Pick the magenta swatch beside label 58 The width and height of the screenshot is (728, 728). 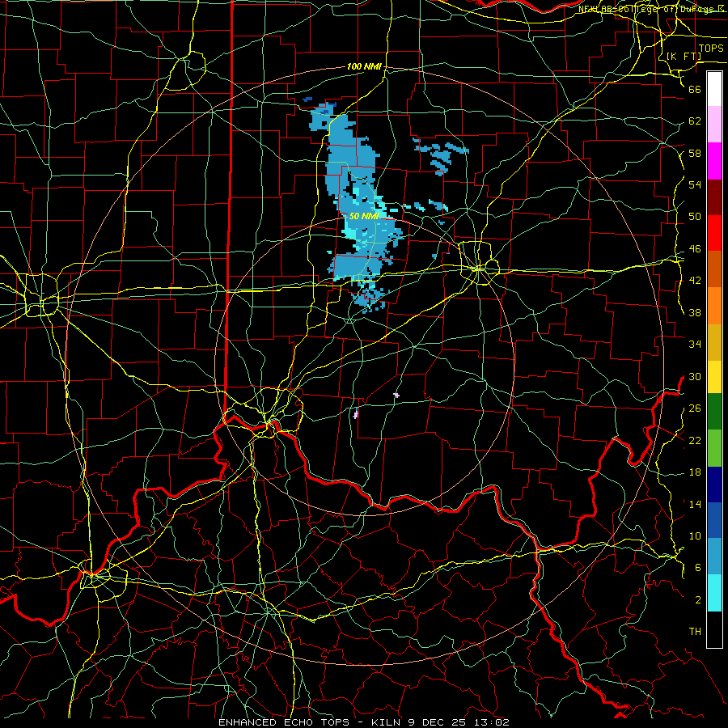point(714,161)
